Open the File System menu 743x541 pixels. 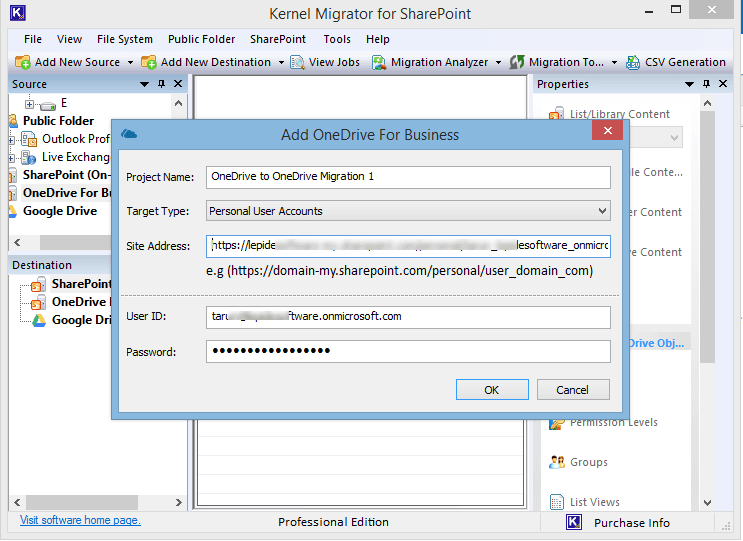pos(125,39)
